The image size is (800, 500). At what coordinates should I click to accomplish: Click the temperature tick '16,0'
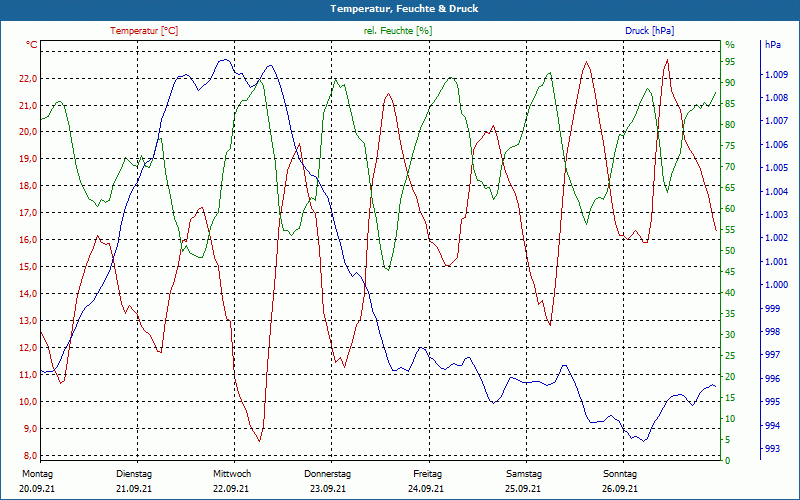(29, 240)
